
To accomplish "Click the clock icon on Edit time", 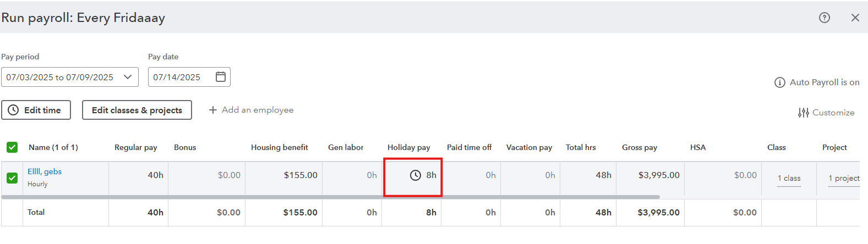I will (13, 110).
